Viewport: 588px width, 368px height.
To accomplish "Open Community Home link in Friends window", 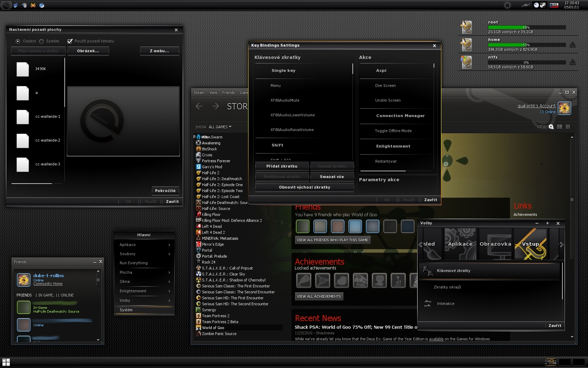I will pyautogui.click(x=48, y=284).
